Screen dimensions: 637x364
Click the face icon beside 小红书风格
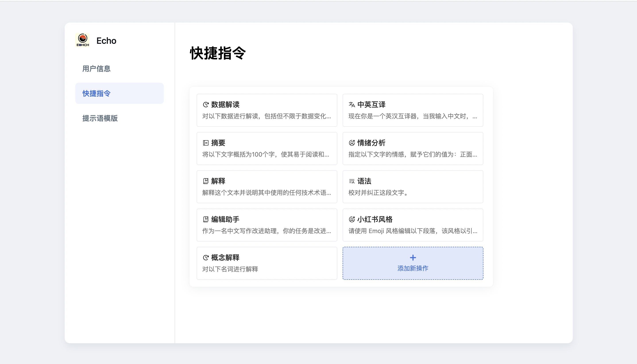352,220
